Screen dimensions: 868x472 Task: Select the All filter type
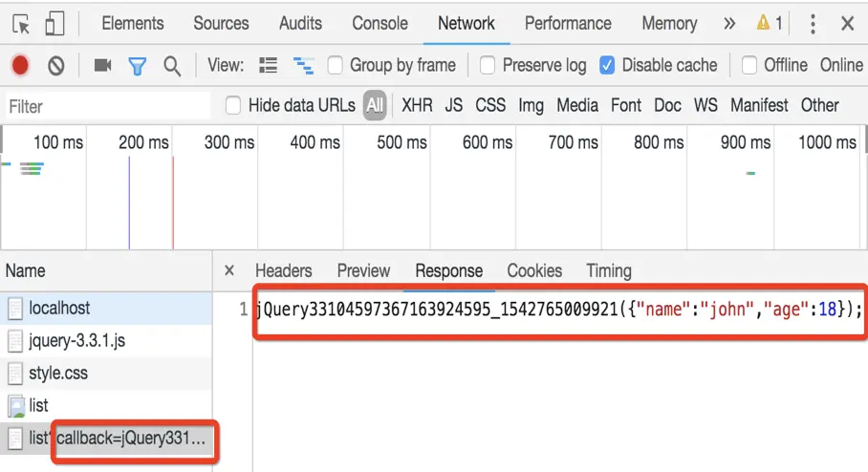375,105
